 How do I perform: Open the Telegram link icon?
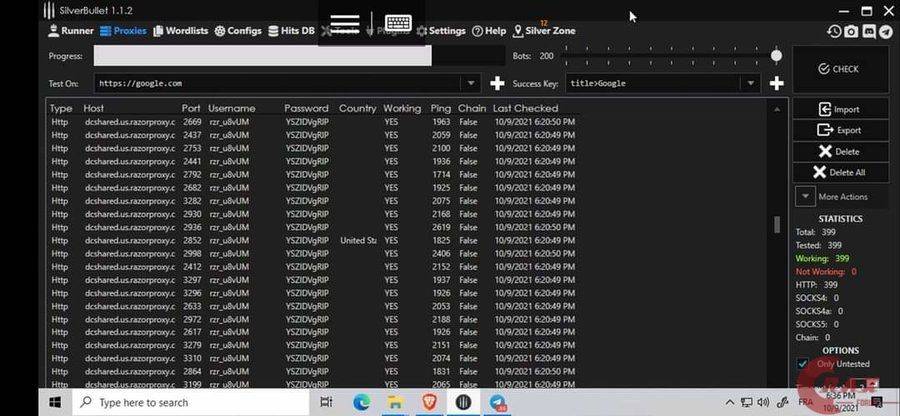886,32
